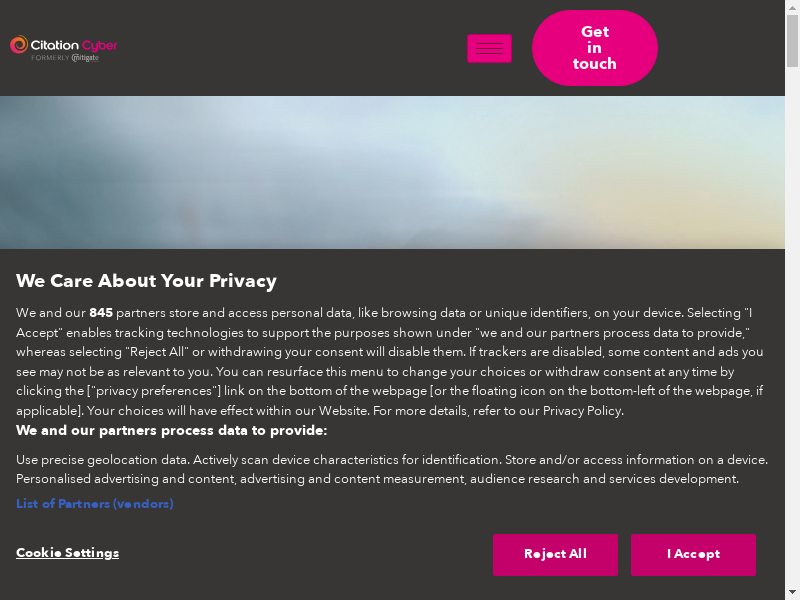Accept all cookies with I Accept

pos(693,554)
